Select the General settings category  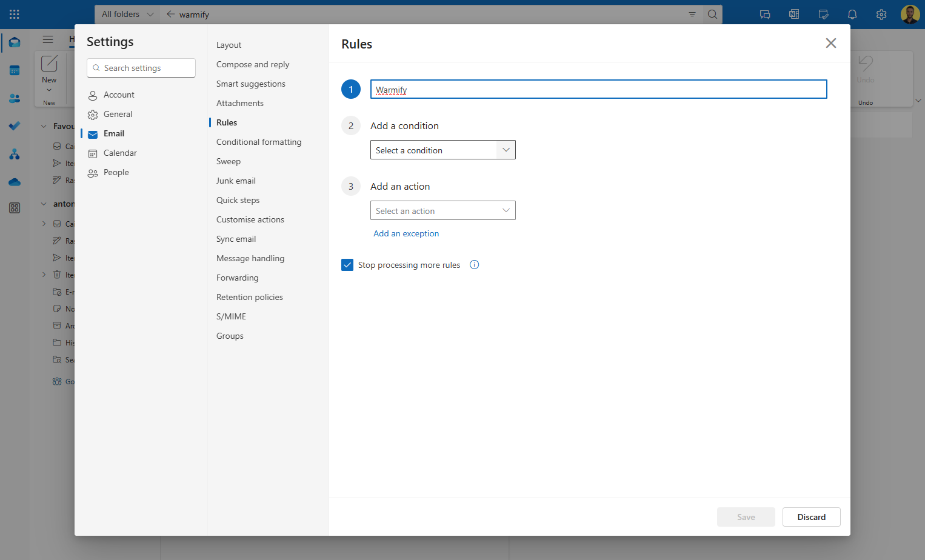[118, 114]
